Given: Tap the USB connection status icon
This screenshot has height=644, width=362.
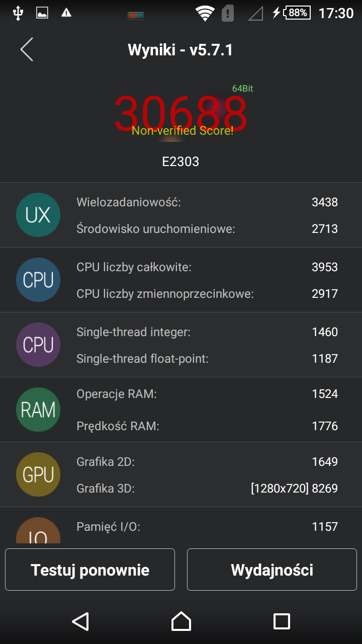Looking at the screenshot, I should click(18, 13).
